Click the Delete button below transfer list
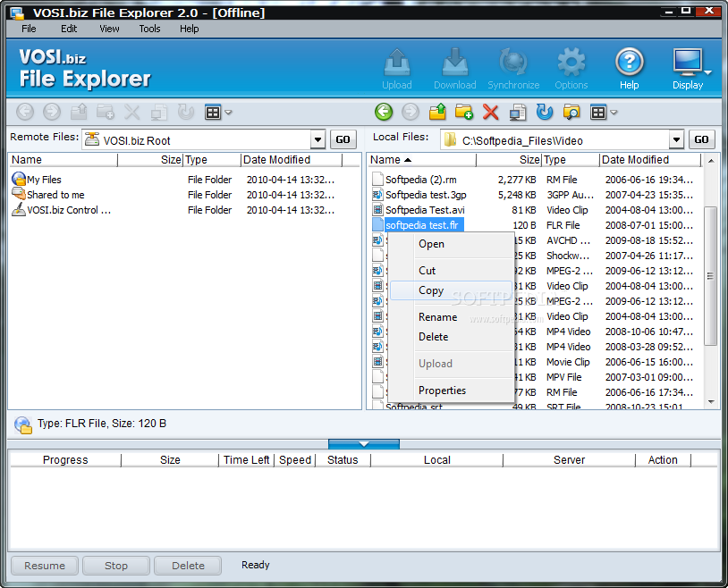Viewport: 728px width, 588px height. point(188,566)
